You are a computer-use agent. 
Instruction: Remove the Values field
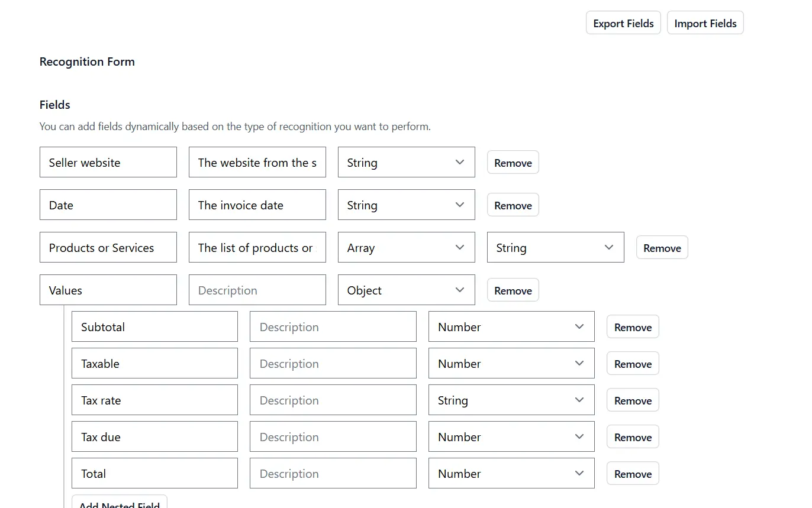point(513,290)
